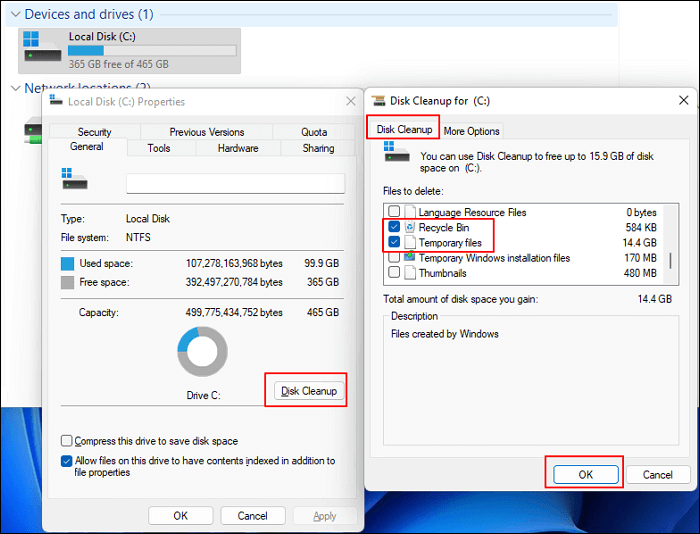Click the Apply button in Properties
The width and height of the screenshot is (700, 534).
325,516
